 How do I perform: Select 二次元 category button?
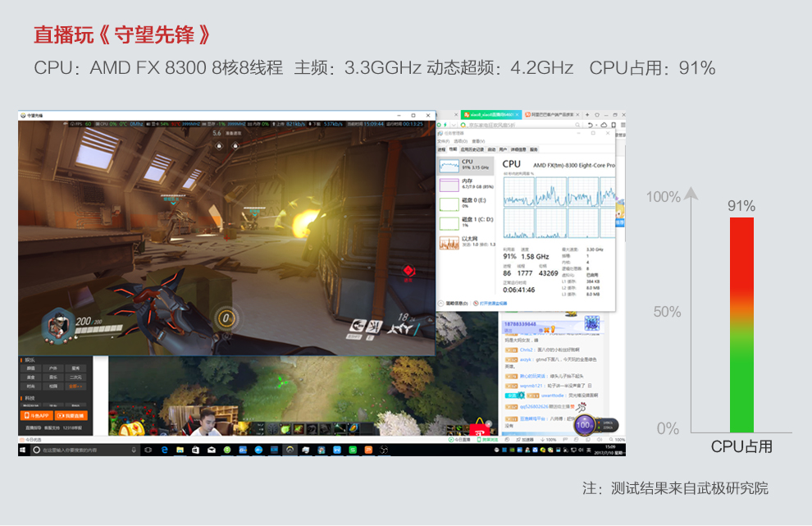point(75,377)
